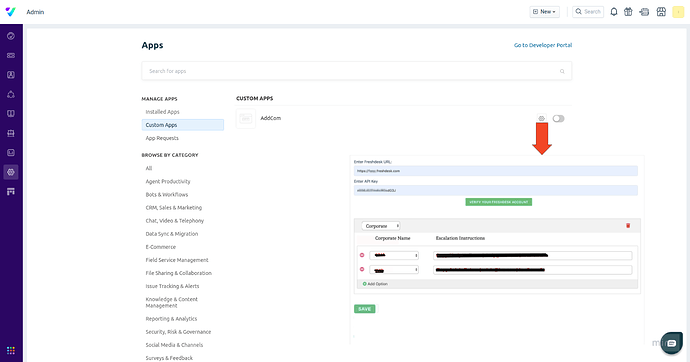Viewport: 690px width, 362px height.
Task: Focus the global Search box in header
Action: click(x=588, y=12)
